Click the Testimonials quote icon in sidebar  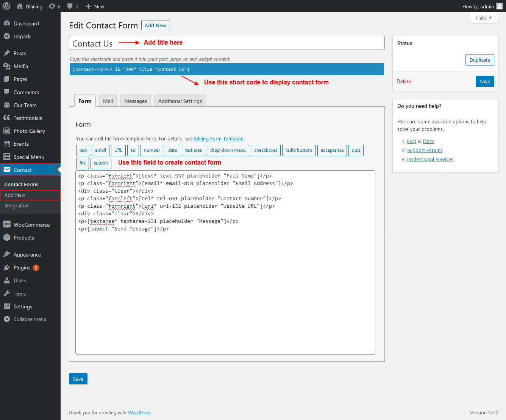coord(7,118)
